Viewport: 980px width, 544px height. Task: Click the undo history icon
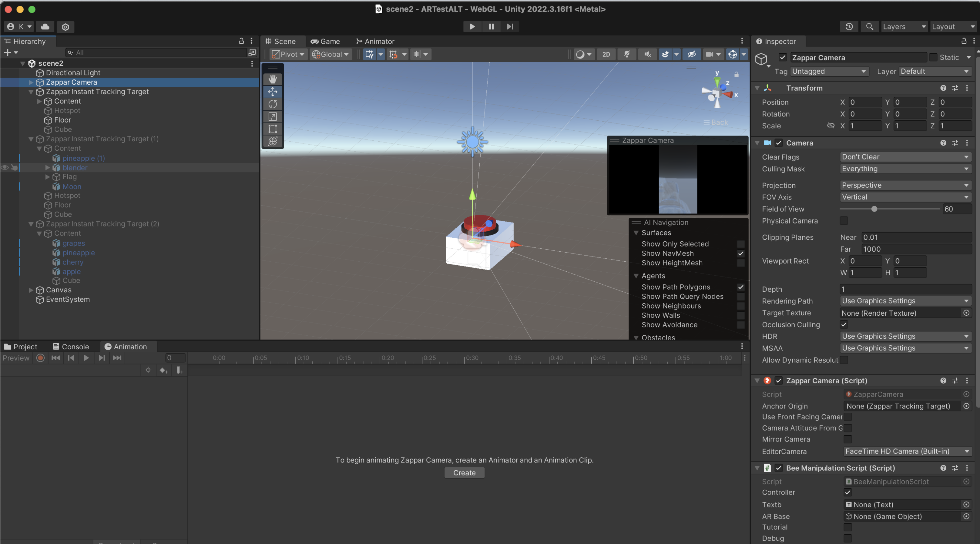tap(849, 27)
